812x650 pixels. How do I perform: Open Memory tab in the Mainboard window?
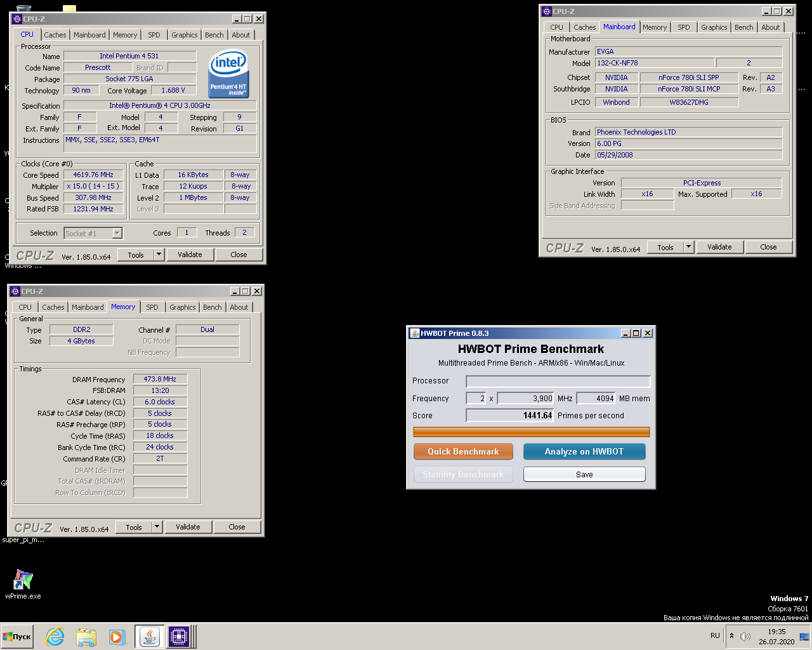pos(655,27)
